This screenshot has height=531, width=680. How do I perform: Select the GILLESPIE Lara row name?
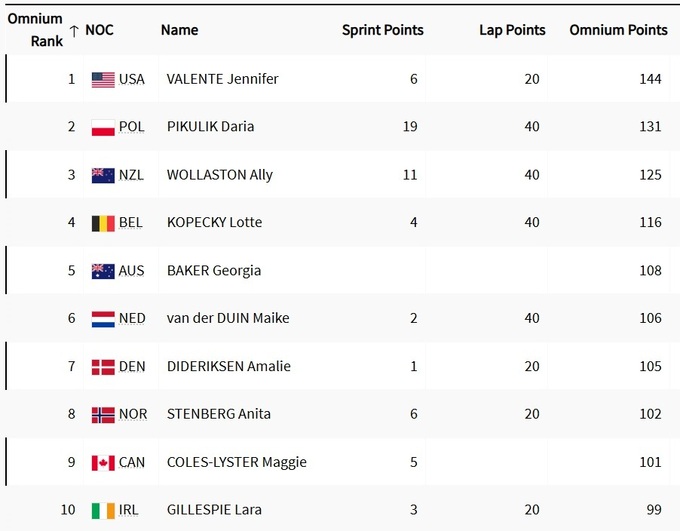[212, 510]
